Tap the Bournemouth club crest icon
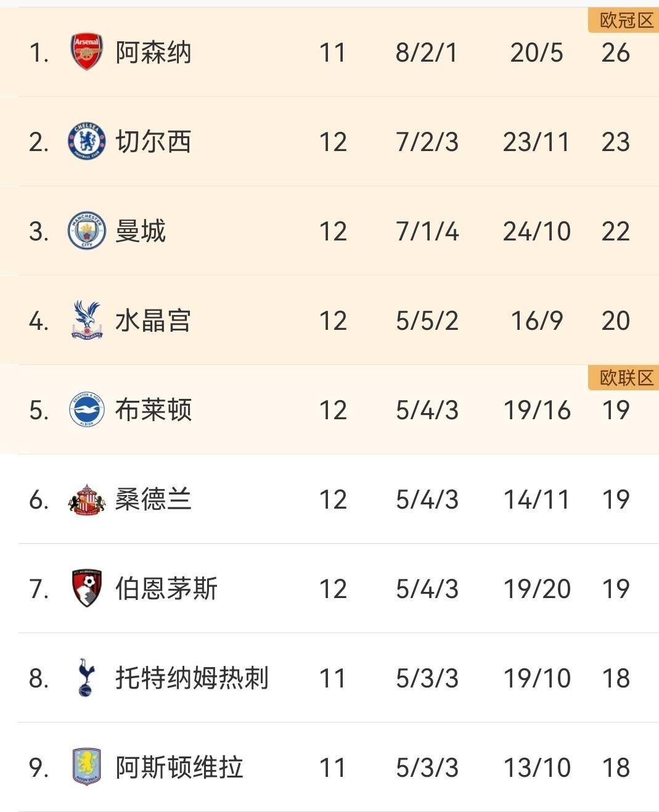 click(86, 588)
